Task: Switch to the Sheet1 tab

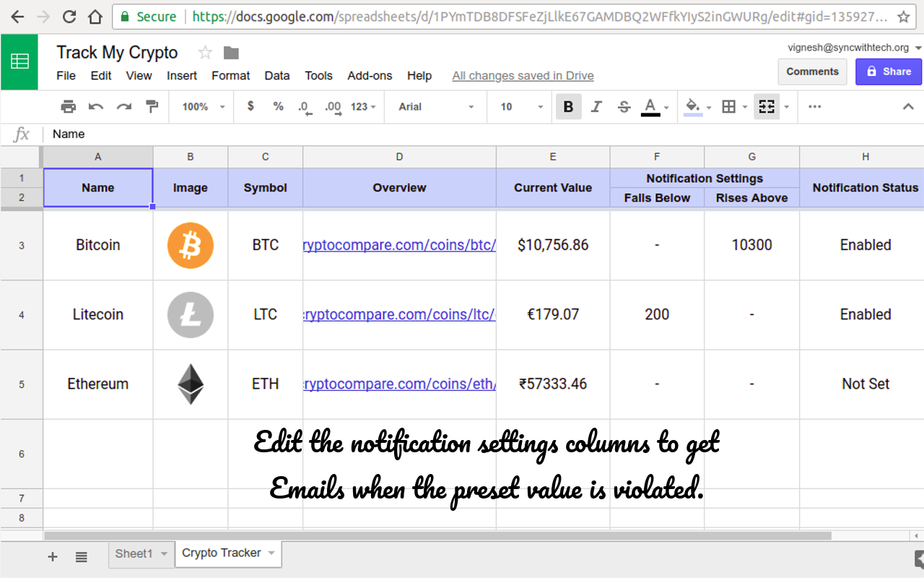Action: pos(134,553)
